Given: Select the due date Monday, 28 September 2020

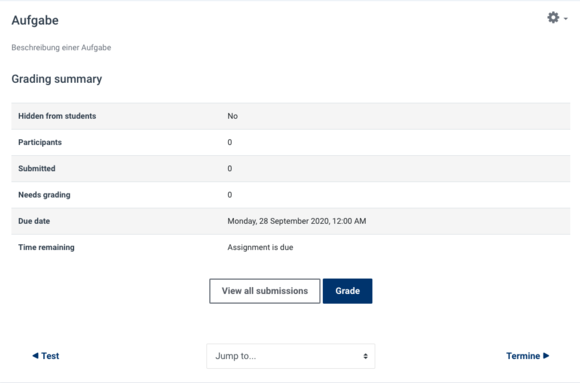Looking at the screenshot, I should click(x=278, y=221).
